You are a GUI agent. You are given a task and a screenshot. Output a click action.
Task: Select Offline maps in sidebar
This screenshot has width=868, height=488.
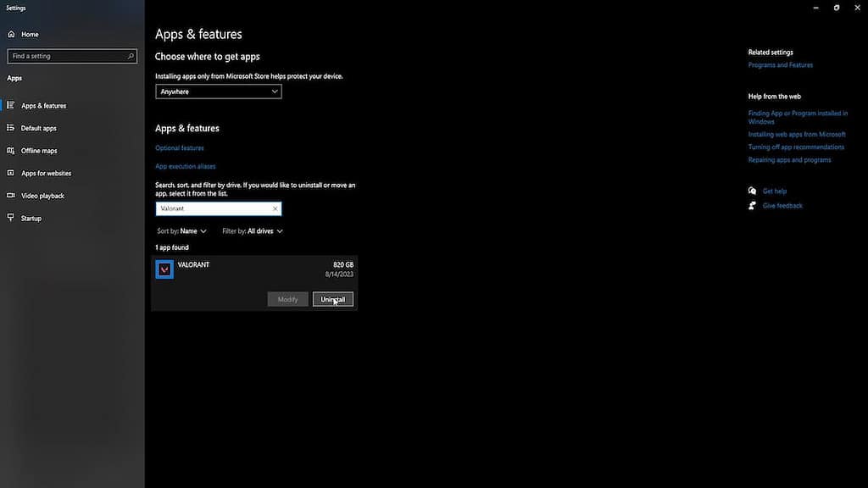click(72, 151)
